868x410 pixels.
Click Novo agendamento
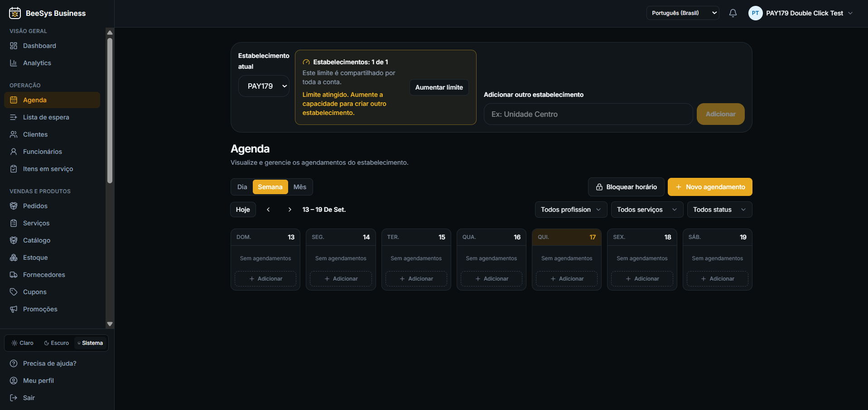(x=710, y=187)
